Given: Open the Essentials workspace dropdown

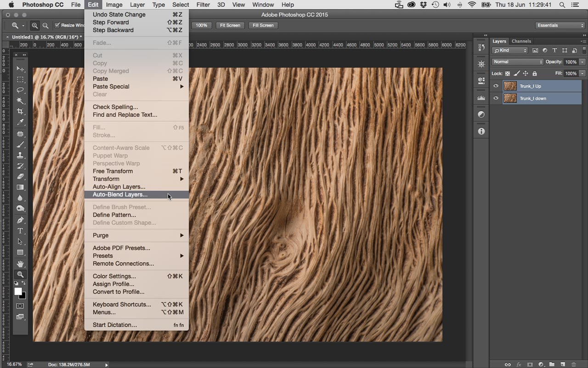Looking at the screenshot, I should point(560,25).
